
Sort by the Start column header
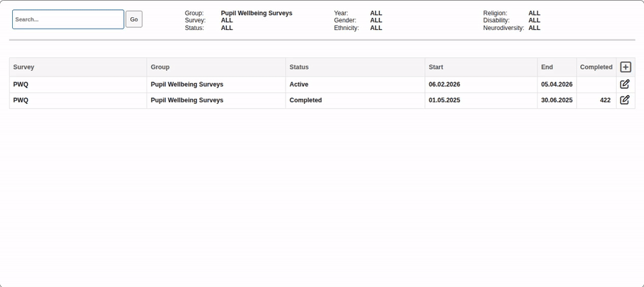tap(436, 67)
